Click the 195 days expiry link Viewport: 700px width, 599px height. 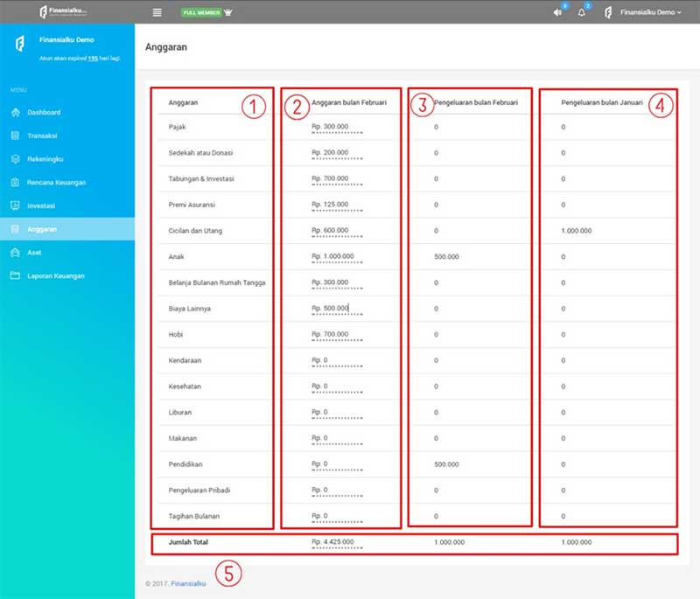point(93,58)
